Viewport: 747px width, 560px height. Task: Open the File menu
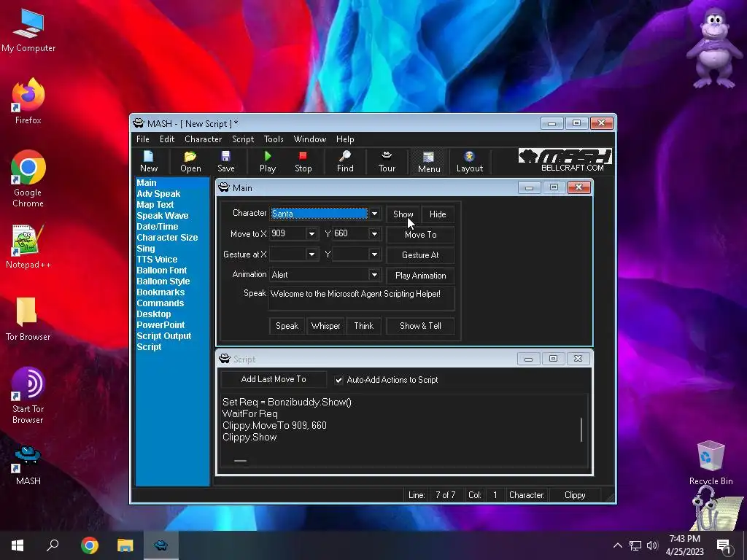(142, 139)
